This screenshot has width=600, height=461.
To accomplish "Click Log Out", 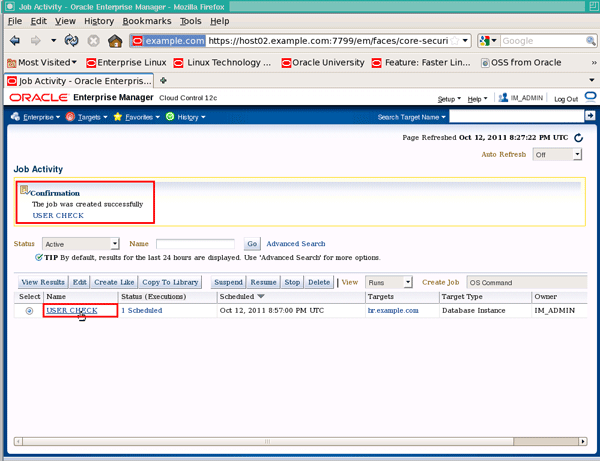I will tap(566, 99).
